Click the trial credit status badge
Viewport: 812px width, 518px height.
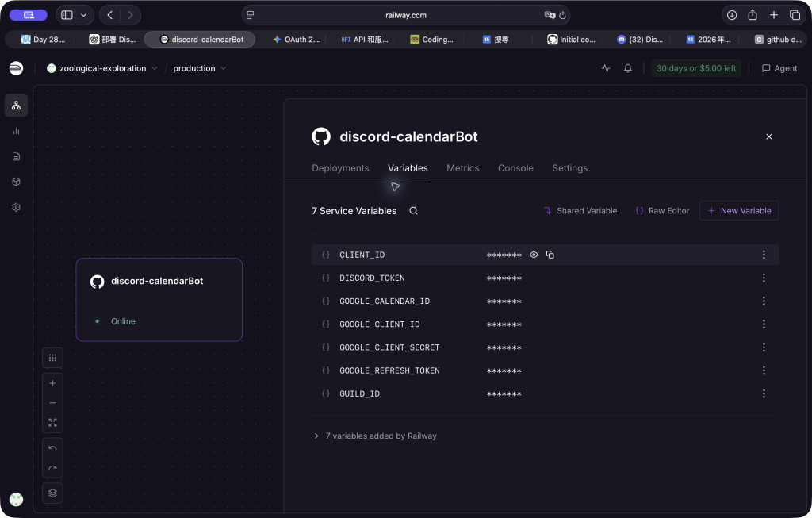(x=696, y=68)
